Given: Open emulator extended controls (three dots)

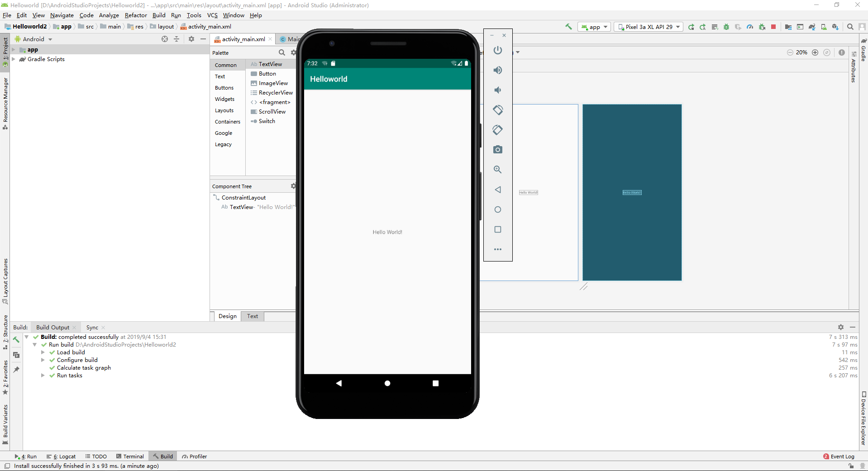Looking at the screenshot, I should pyautogui.click(x=498, y=249).
